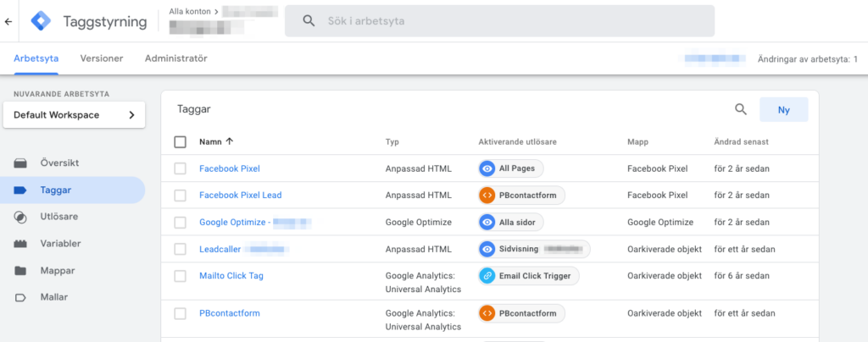Click the Mappar folder icon
Screen dimensions: 868x342
coord(20,271)
